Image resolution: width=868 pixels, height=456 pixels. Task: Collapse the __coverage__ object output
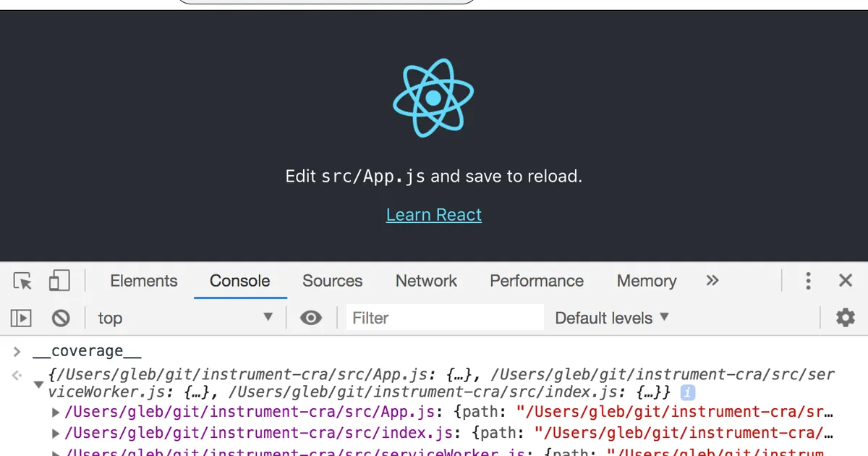tap(38, 384)
